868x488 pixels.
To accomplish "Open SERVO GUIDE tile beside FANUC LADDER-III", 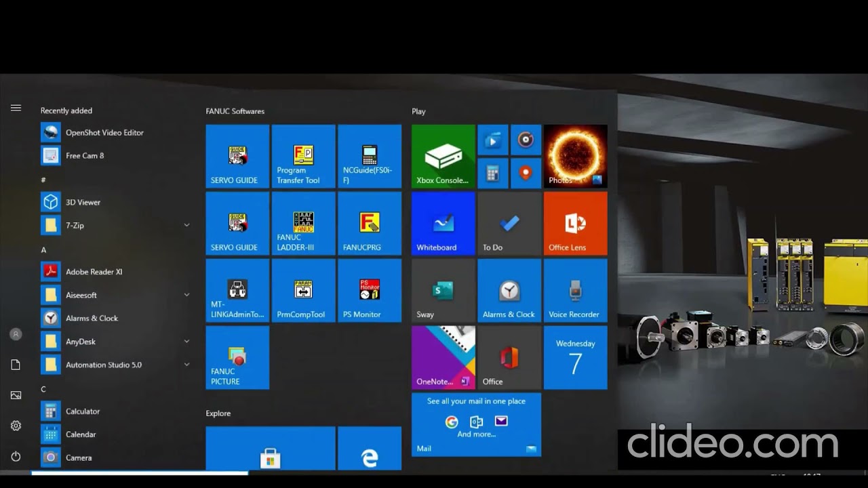I will tap(237, 224).
